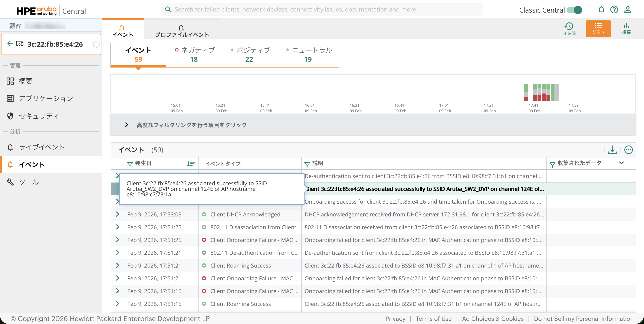Click the Terms of Use footer link
This screenshot has width=644, height=324.
(434, 318)
